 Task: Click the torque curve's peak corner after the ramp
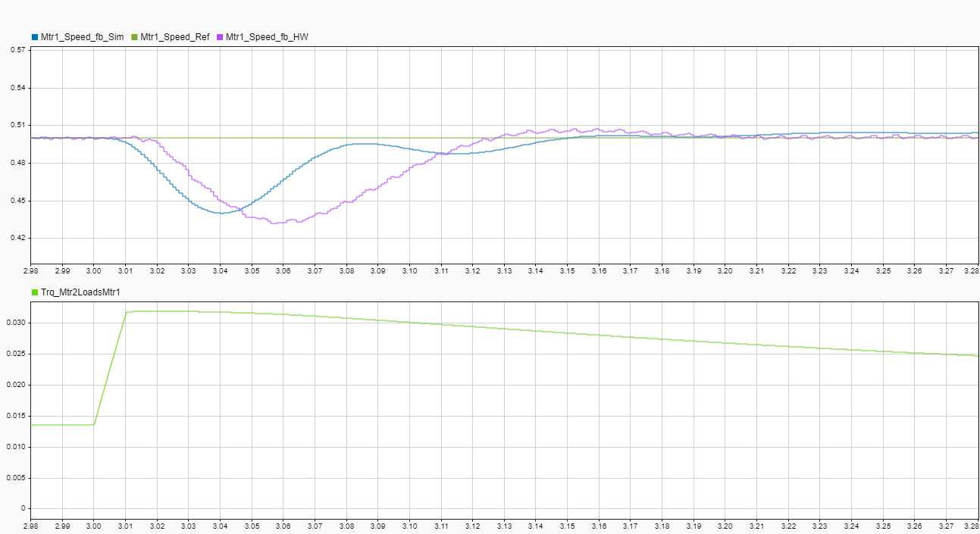point(127,311)
